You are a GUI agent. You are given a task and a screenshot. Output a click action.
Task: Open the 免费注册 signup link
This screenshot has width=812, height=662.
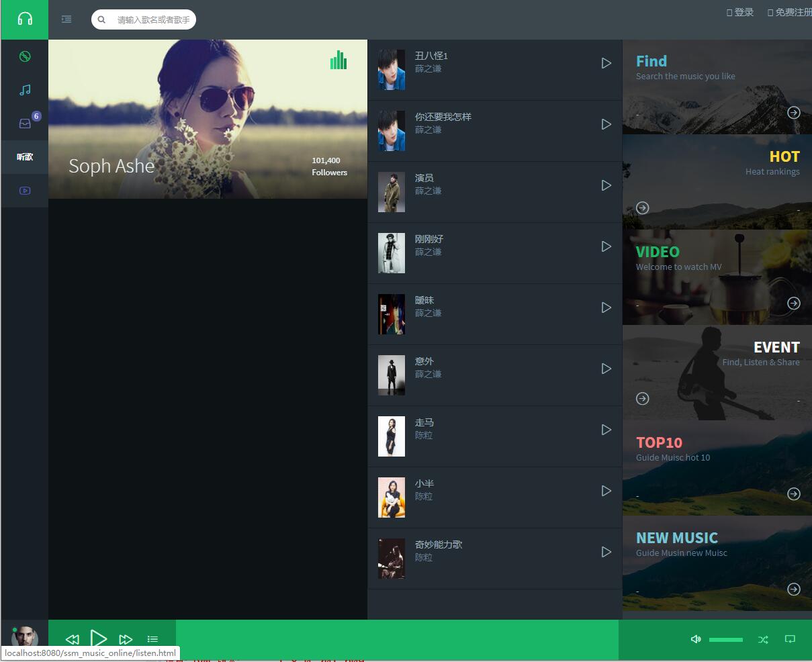pyautogui.click(x=790, y=12)
